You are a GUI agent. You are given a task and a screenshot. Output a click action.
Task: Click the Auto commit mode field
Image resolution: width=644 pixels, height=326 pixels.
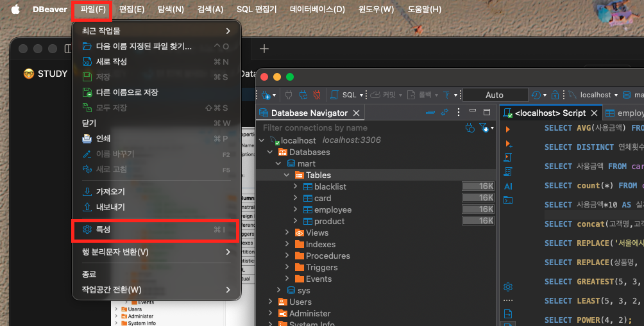coord(495,95)
